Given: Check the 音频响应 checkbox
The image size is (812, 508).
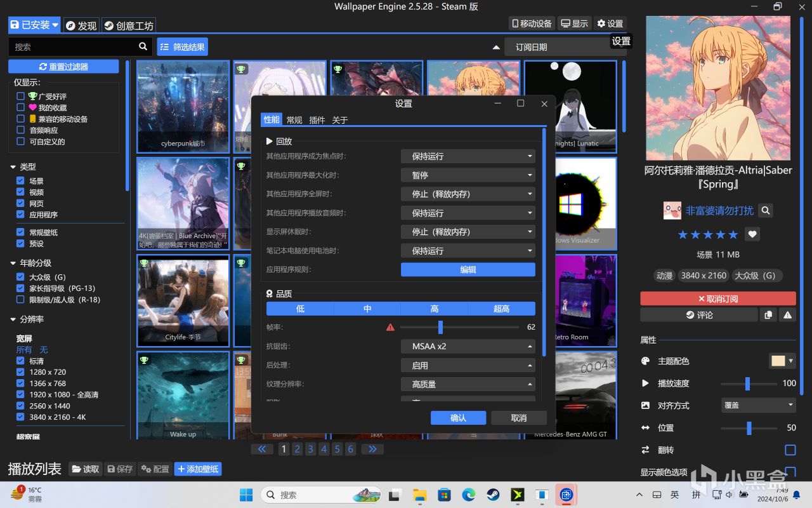Looking at the screenshot, I should 21,130.
